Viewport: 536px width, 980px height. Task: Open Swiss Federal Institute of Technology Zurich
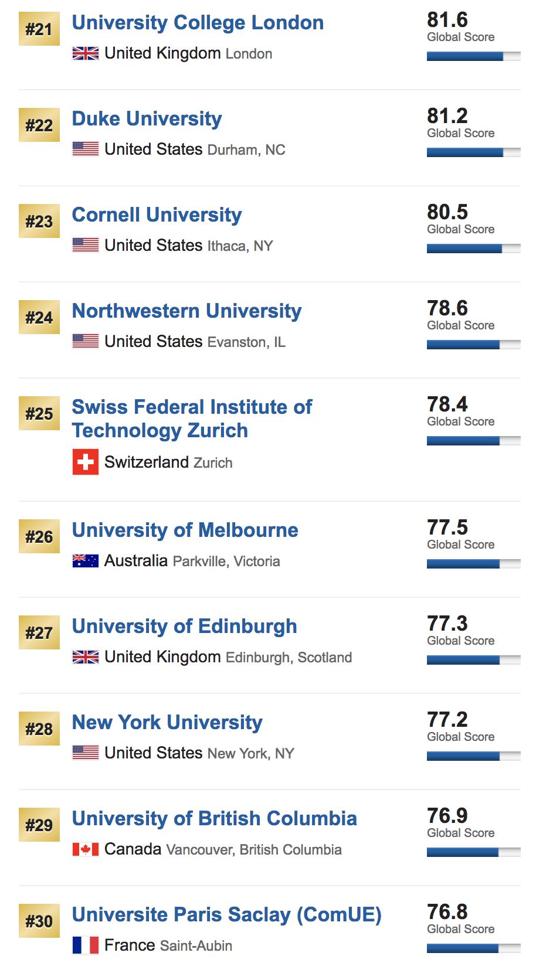coord(192,418)
